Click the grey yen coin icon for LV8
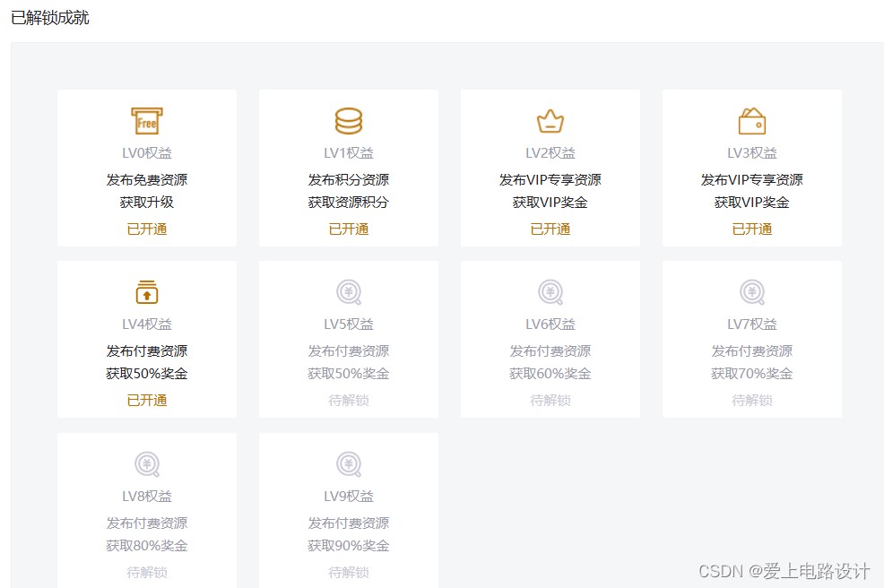884x588 pixels. pyautogui.click(x=146, y=464)
